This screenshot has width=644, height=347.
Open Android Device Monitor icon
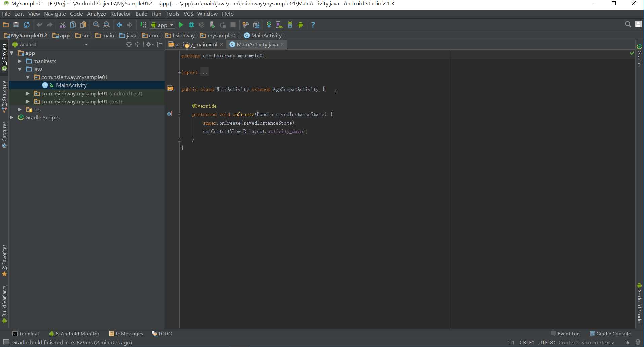[300, 25]
